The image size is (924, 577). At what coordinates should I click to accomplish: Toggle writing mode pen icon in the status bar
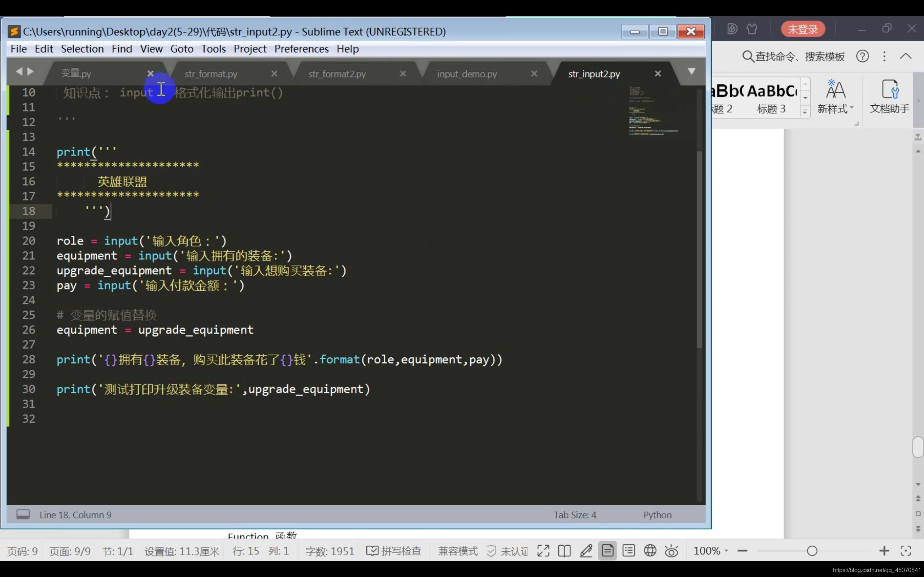pyautogui.click(x=586, y=551)
